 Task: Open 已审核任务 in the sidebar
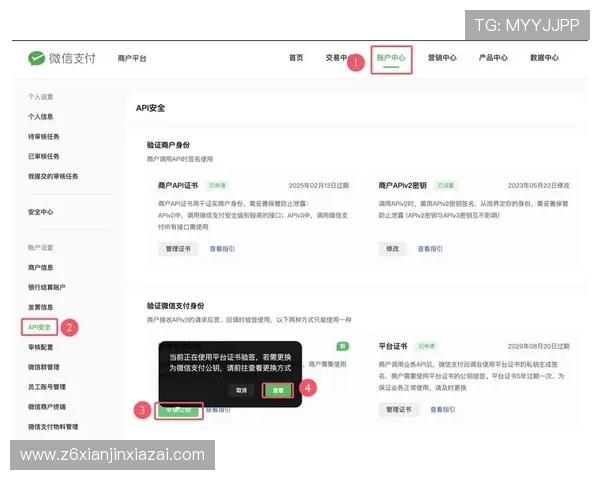pos(44,156)
